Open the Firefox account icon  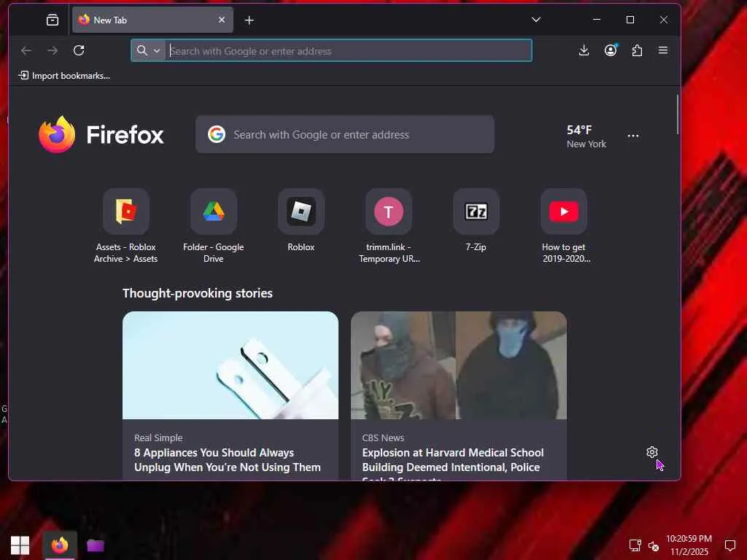[x=611, y=50]
